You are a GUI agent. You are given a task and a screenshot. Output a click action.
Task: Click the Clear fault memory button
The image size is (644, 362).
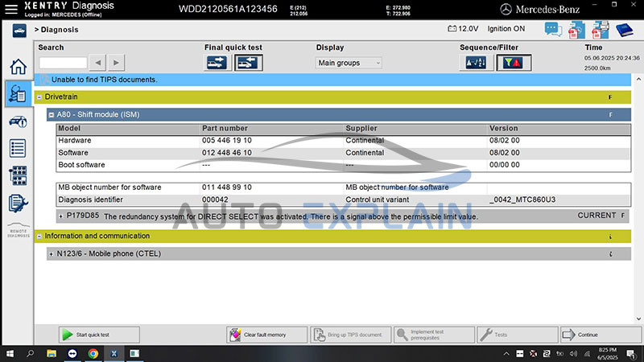pyautogui.click(x=266, y=335)
